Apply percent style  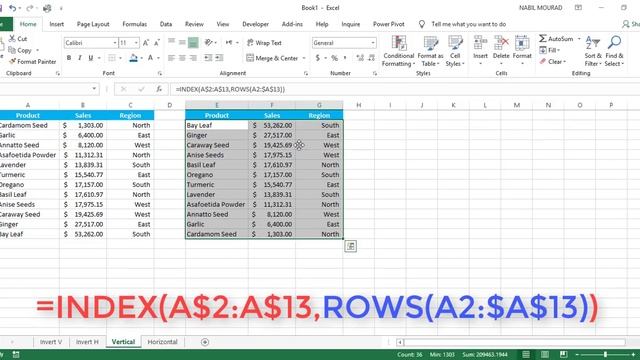(334, 58)
